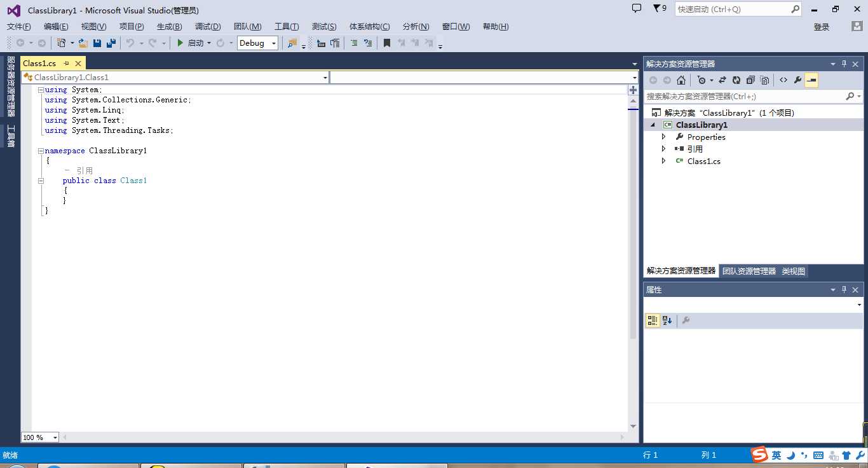Open the 编辑(E) menu
Screen dimensions: 868x468
tap(56, 26)
